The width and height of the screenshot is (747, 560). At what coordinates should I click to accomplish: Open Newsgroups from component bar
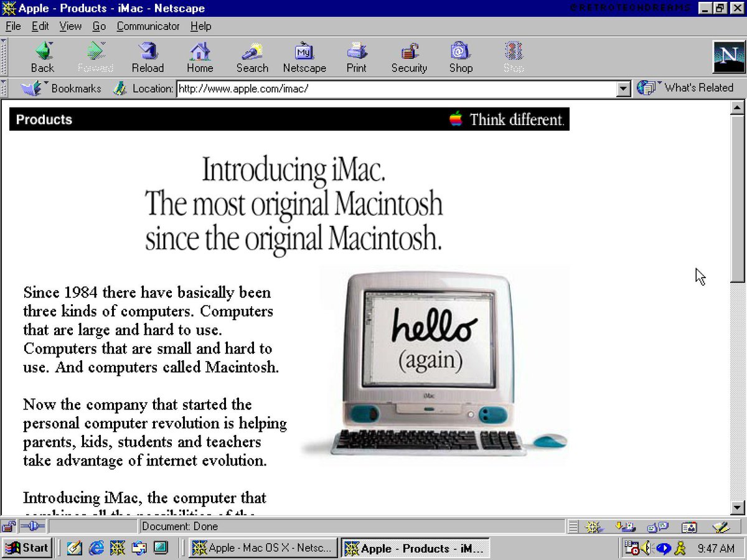657,527
